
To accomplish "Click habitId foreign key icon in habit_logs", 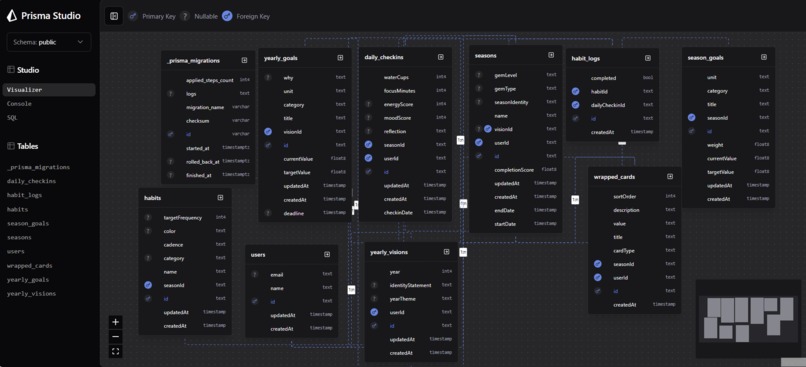I will [x=576, y=91].
